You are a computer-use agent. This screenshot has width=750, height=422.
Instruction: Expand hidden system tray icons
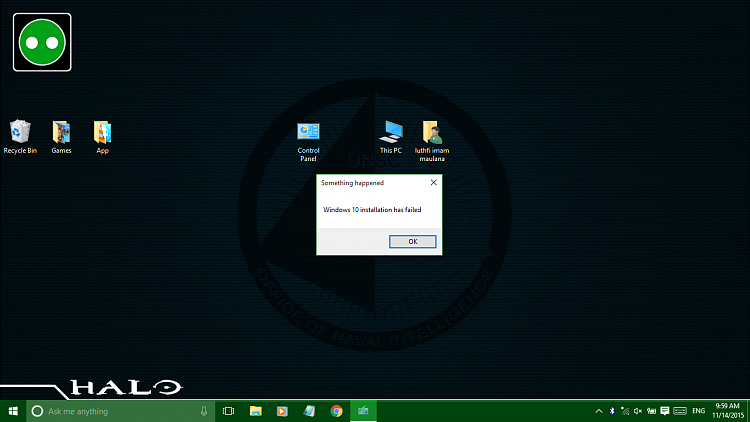click(598, 411)
